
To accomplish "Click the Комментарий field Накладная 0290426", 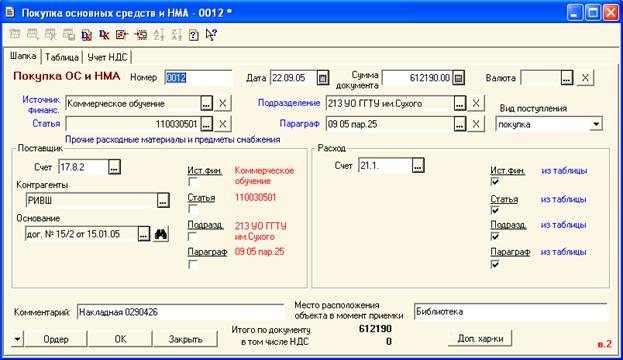I will point(180,312).
